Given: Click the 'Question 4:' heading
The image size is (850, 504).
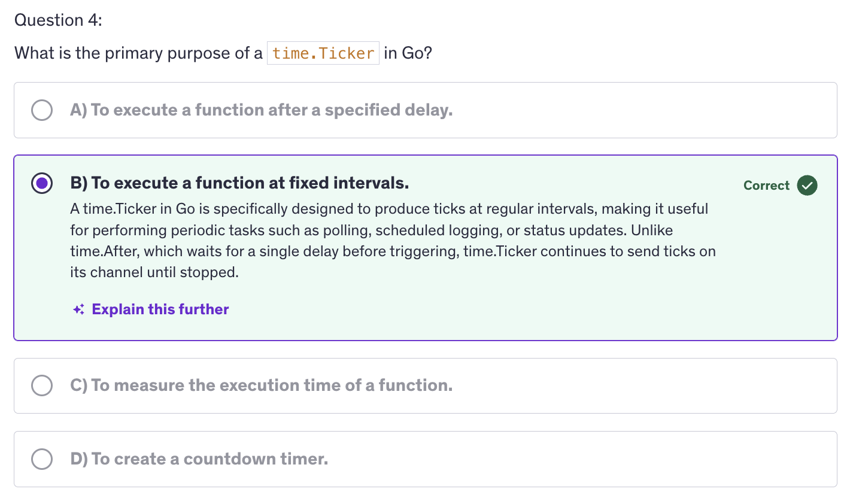Looking at the screenshot, I should pos(58,20).
